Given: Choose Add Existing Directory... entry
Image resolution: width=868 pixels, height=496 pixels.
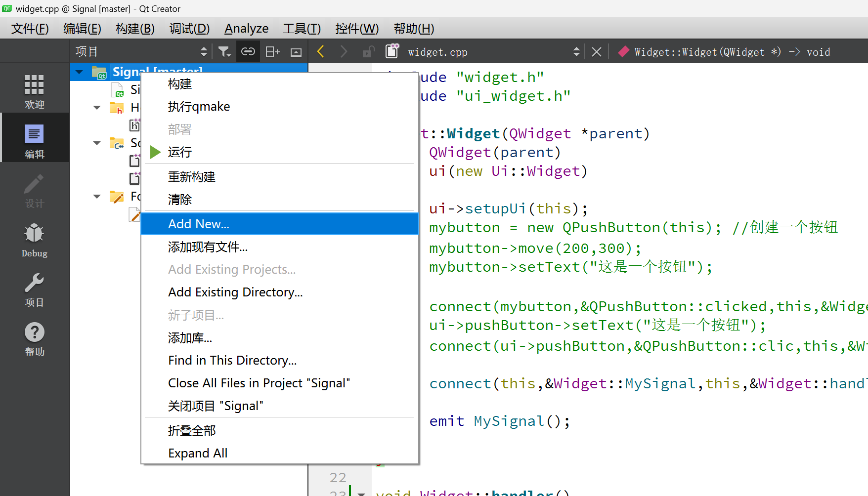Looking at the screenshot, I should click(280, 292).
